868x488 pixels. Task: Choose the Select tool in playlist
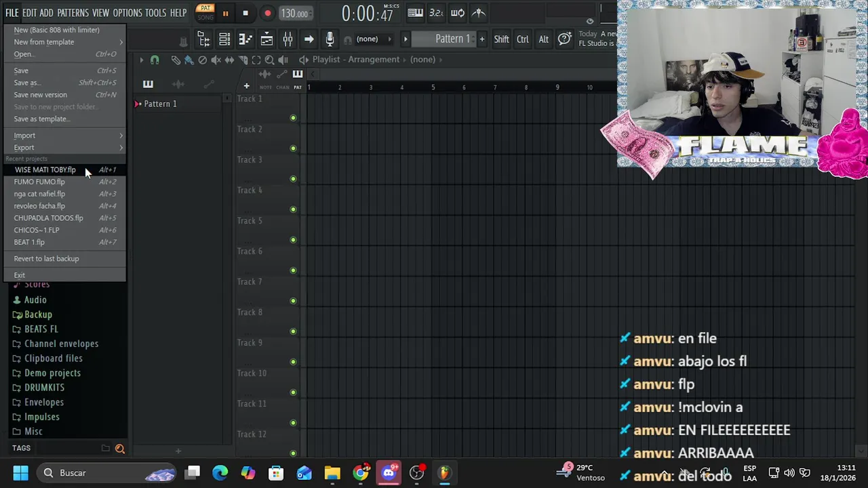point(256,60)
